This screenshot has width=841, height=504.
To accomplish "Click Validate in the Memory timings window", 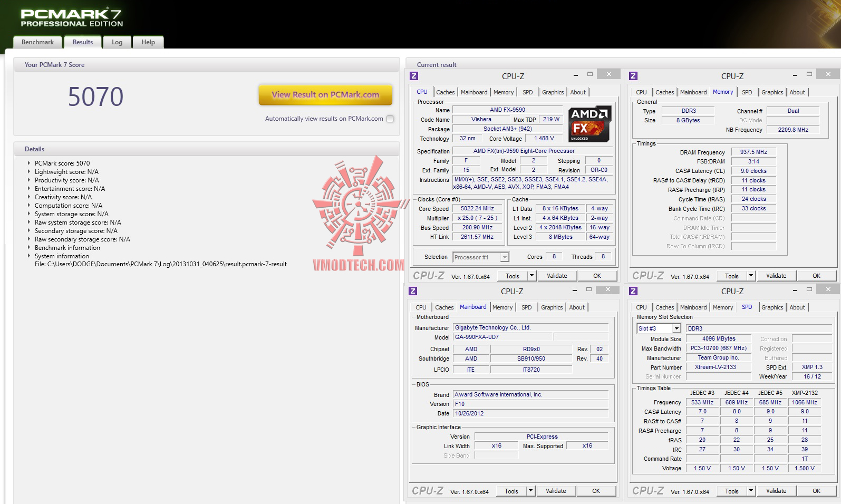I will 776,276.
